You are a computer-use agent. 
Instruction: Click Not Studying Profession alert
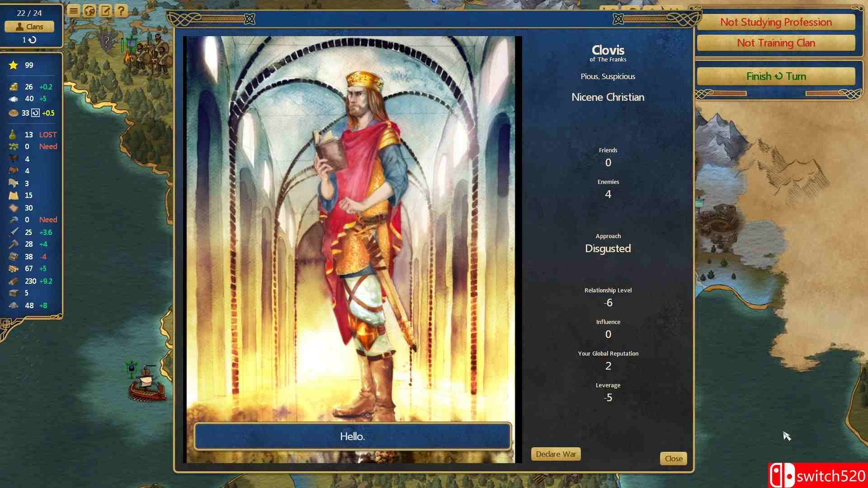click(776, 22)
